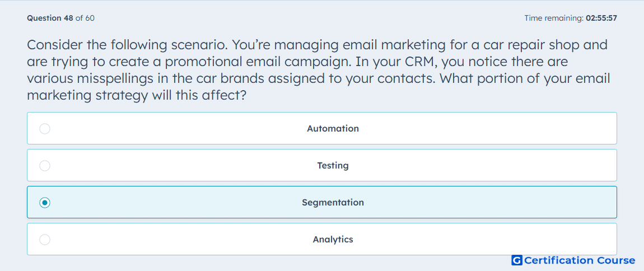Select the Testing radio button
Image resolution: width=644 pixels, height=271 pixels.
tap(45, 166)
